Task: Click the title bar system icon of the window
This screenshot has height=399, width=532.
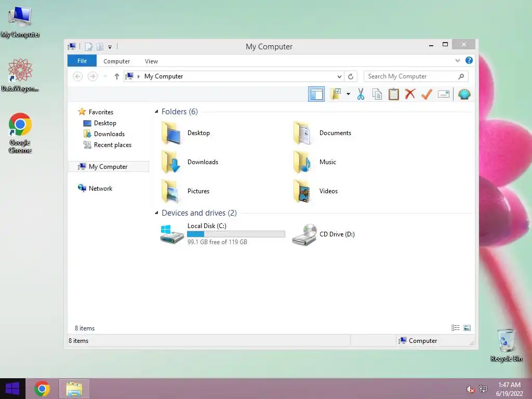Action: click(72, 46)
